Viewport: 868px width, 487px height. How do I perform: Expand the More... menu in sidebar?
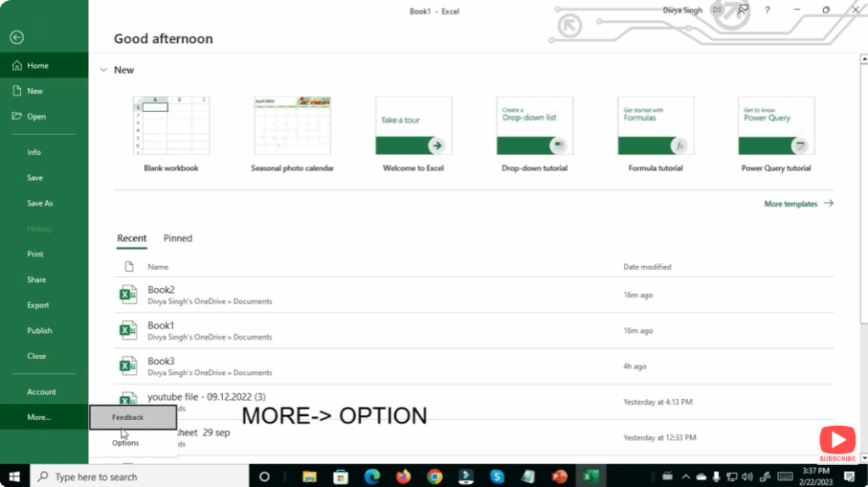(39, 417)
